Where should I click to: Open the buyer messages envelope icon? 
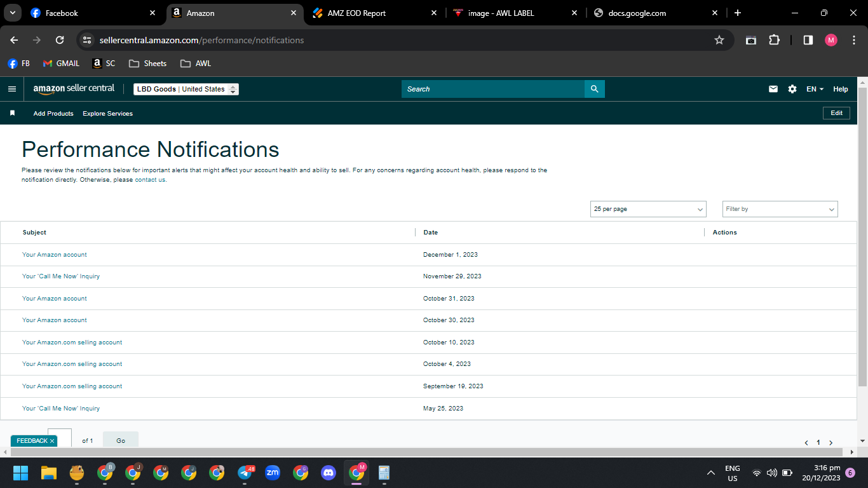pos(773,89)
